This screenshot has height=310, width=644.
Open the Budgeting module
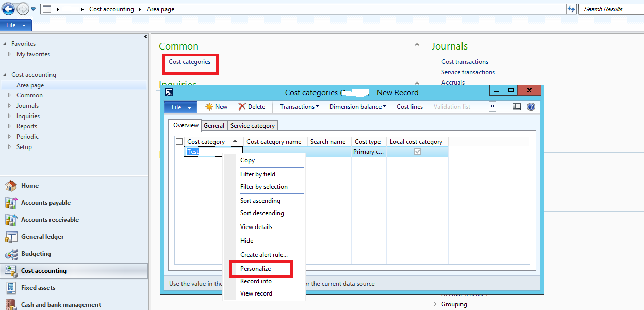pyautogui.click(x=35, y=253)
